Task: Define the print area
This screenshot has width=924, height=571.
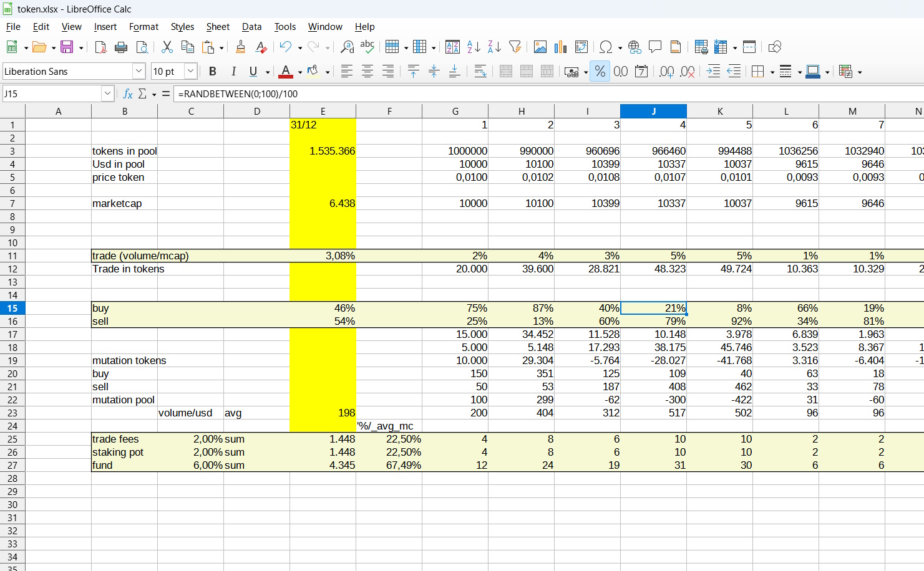Action: (701, 47)
